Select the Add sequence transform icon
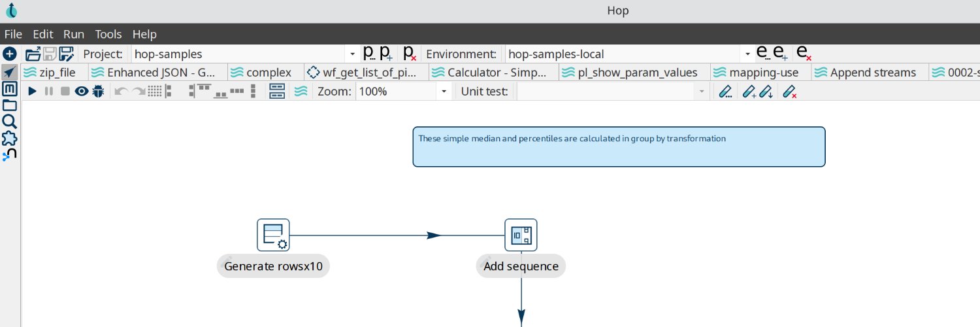This screenshot has height=327, width=980. click(521, 235)
